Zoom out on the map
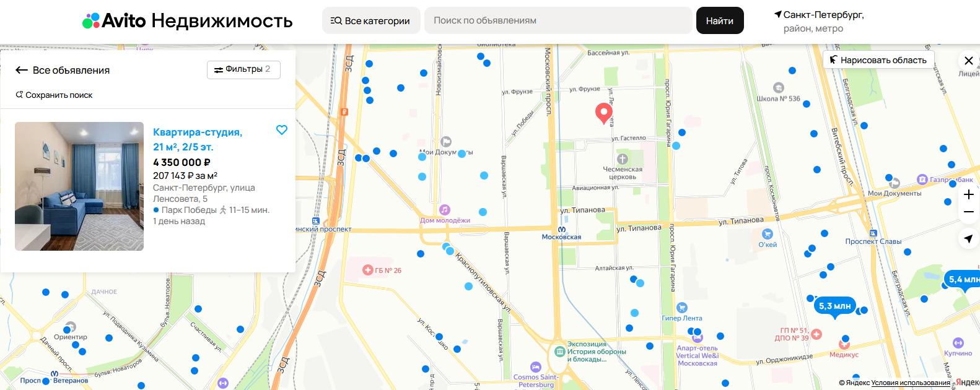The height and width of the screenshot is (390, 980). click(969, 212)
